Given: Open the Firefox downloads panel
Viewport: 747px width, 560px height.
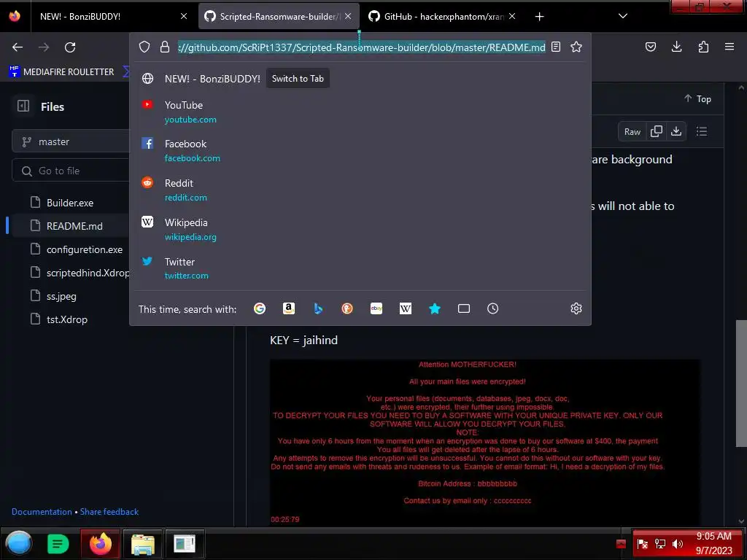Looking at the screenshot, I should pyautogui.click(x=676, y=47).
